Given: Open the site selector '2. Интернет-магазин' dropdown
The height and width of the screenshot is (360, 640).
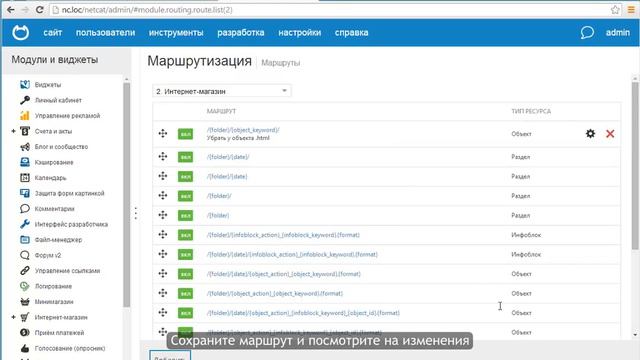Looking at the screenshot, I should click(x=222, y=91).
